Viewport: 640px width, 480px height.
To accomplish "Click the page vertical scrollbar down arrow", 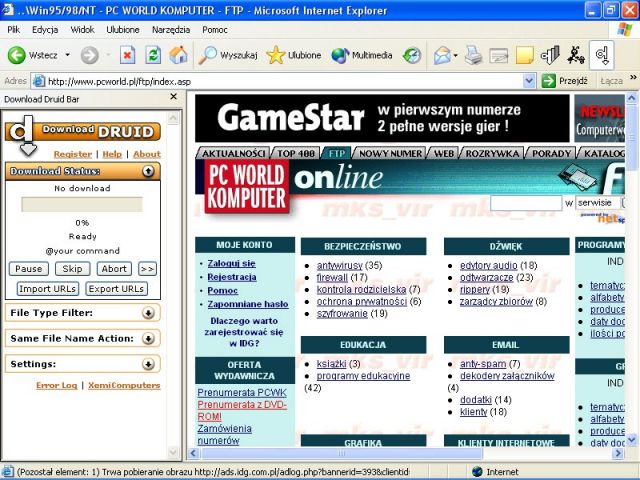I will point(631,440).
